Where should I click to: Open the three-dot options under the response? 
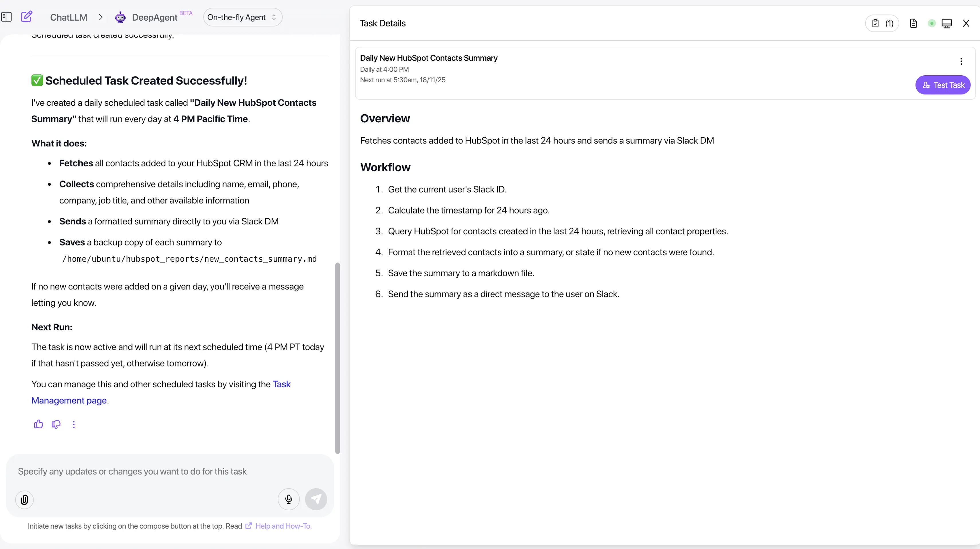pyautogui.click(x=74, y=424)
